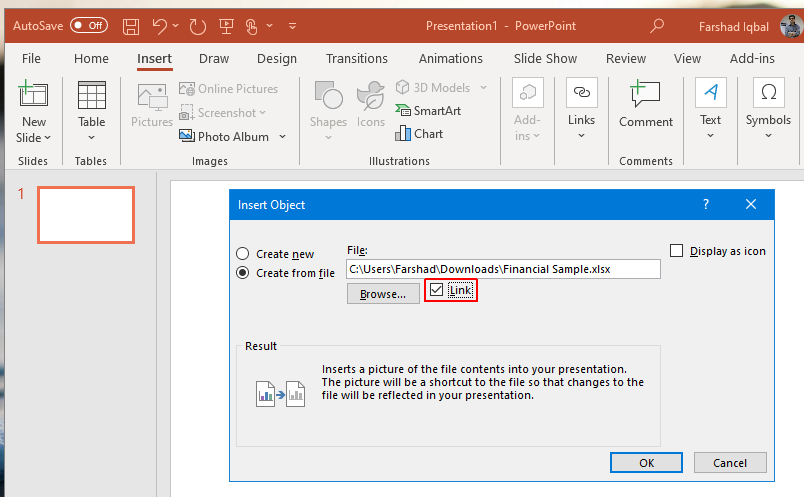Insert a Comment on the slide
Viewport: 804px width, 497px height.
645,108
